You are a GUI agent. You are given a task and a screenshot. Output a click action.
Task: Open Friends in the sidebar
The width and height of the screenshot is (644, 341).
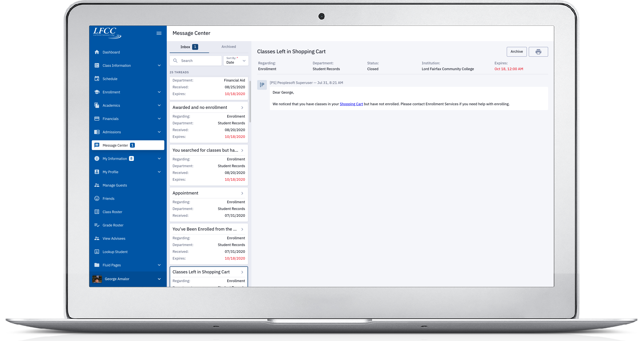[128, 198]
